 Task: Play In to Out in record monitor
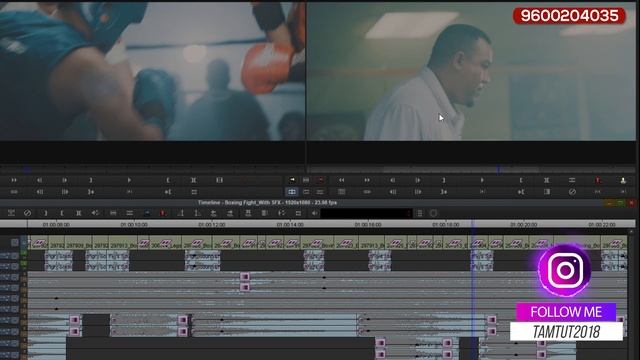coord(482,192)
